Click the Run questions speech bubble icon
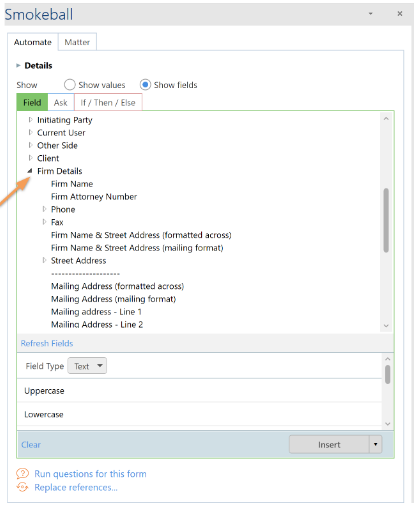This screenshot has width=417, height=510. pos(23,473)
